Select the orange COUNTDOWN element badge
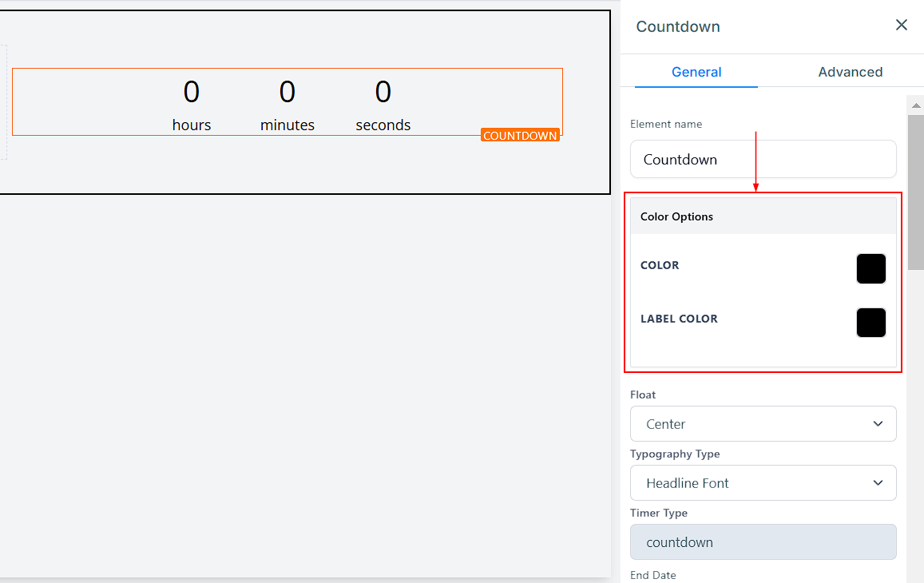This screenshot has height=583, width=924. [x=520, y=136]
